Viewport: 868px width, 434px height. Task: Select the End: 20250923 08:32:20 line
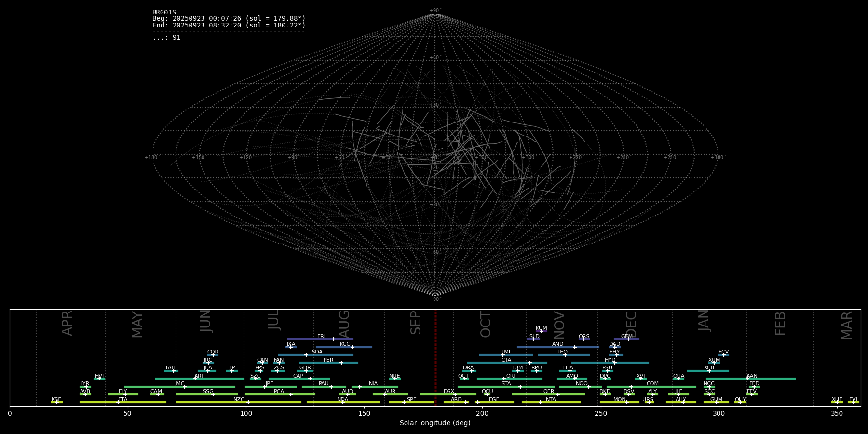point(229,25)
